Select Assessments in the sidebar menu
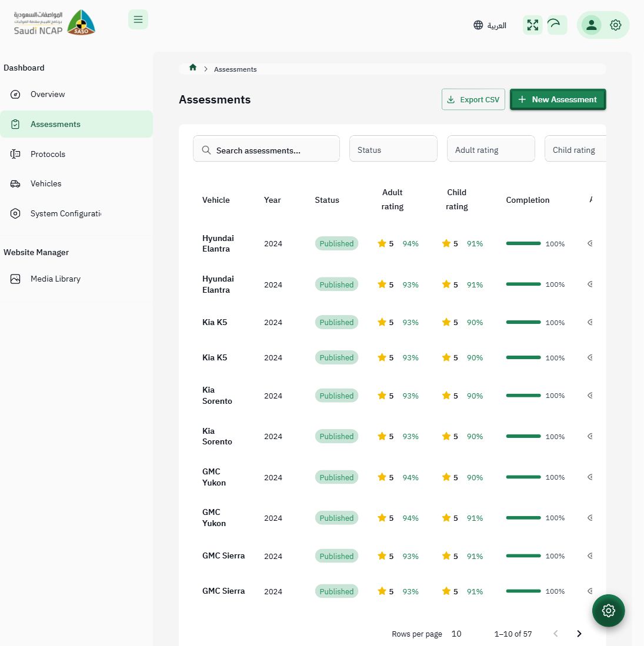Viewport: 644px width, 646px height. [x=55, y=124]
